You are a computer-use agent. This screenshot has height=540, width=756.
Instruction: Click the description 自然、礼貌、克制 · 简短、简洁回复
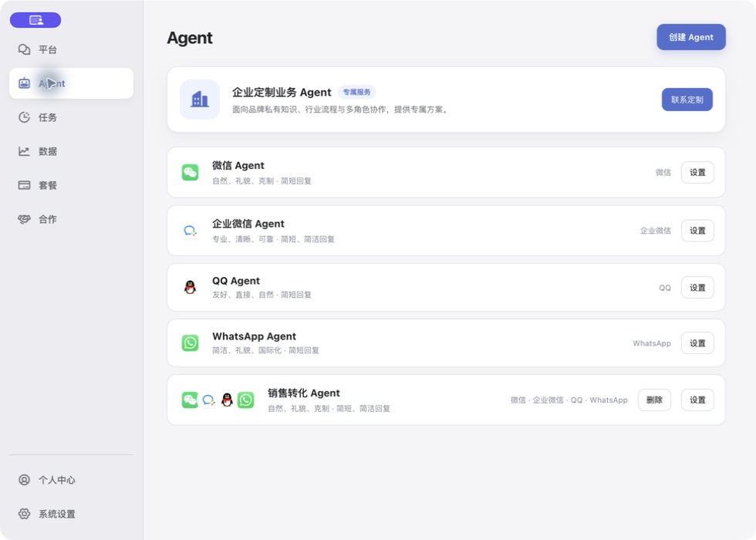tap(329, 408)
